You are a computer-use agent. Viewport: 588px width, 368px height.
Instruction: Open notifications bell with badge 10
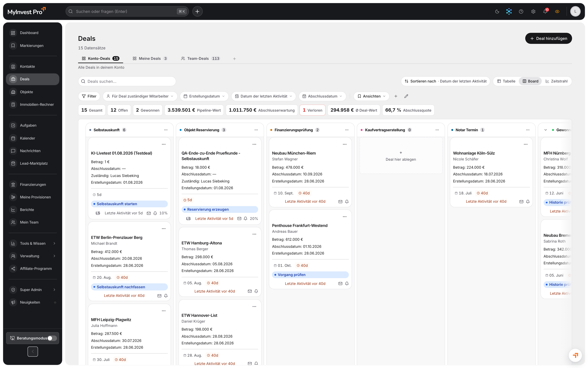545,11
